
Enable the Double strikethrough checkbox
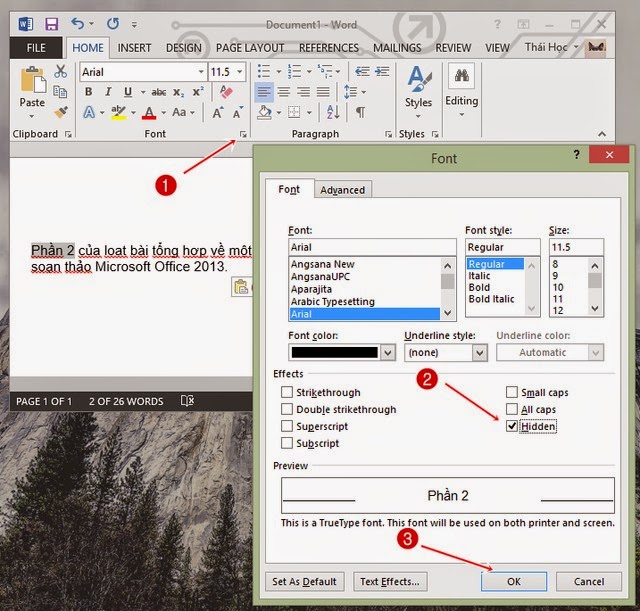click(287, 409)
